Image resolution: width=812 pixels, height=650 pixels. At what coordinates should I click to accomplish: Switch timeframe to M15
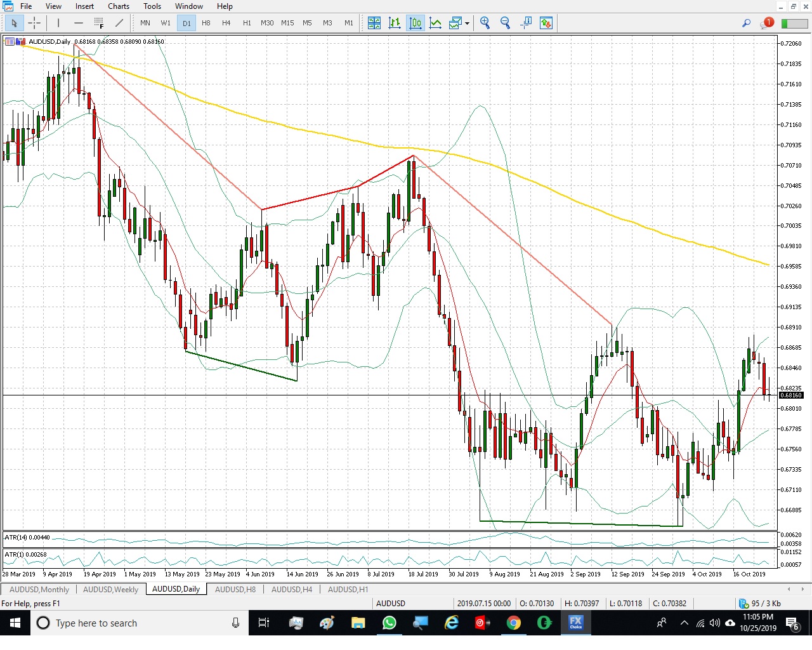(x=287, y=23)
